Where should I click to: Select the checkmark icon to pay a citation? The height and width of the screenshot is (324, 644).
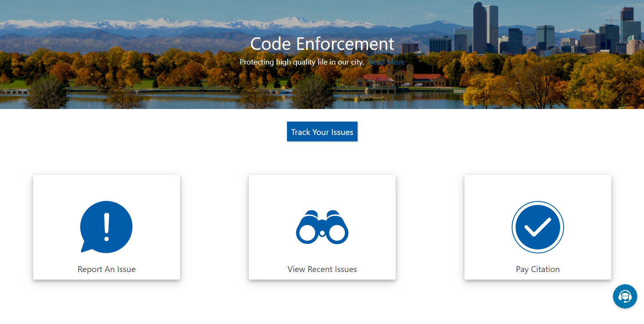tap(537, 227)
